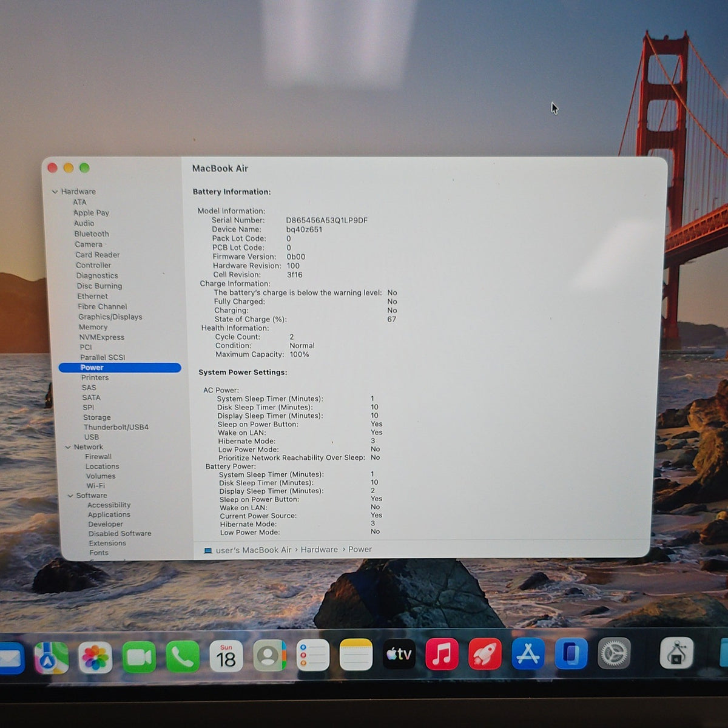Click 'Power' in the path bar
728x728 pixels.
click(x=360, y=549)
